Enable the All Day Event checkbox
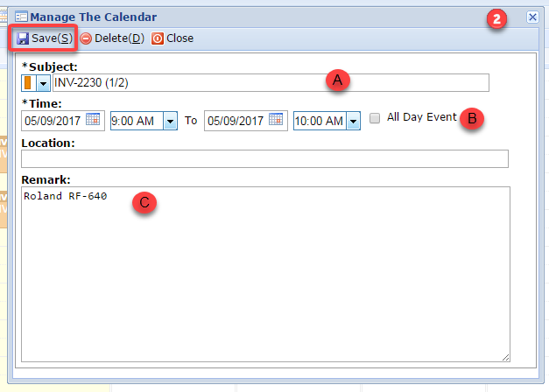This screenshot has width=549, height=392. (x=375, y=118)
